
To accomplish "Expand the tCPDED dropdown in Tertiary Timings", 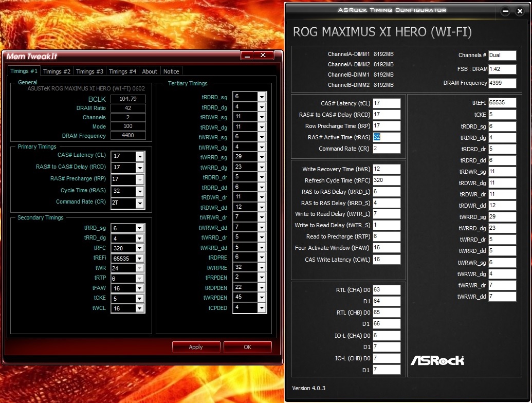I will point(262,307).
